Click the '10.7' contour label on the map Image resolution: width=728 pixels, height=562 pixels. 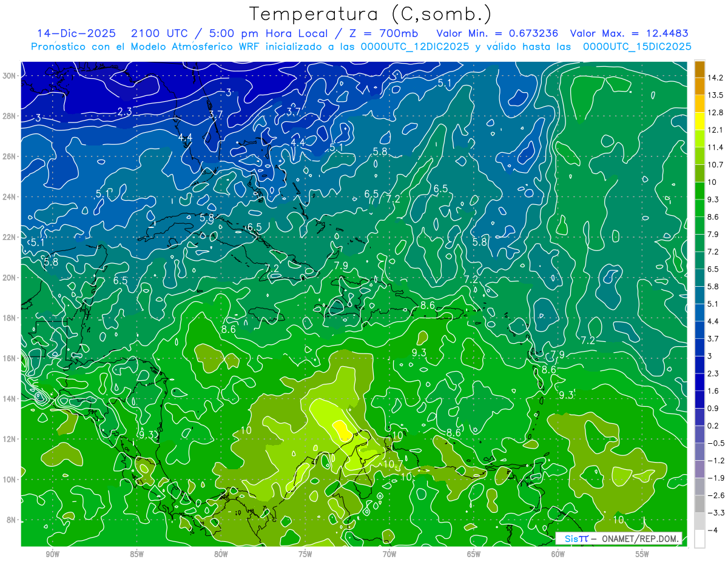(x=393, y=464)
